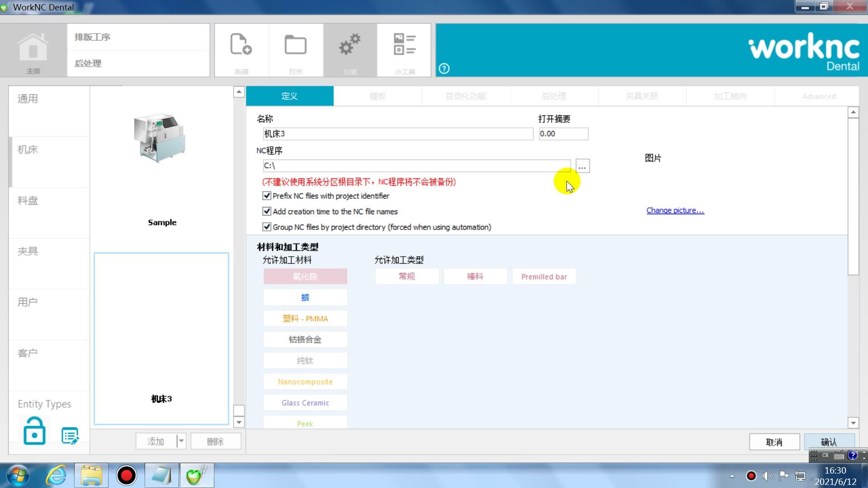Click the 打开 open folder icon
Screen dimensions: 868x488
(296, 51)
